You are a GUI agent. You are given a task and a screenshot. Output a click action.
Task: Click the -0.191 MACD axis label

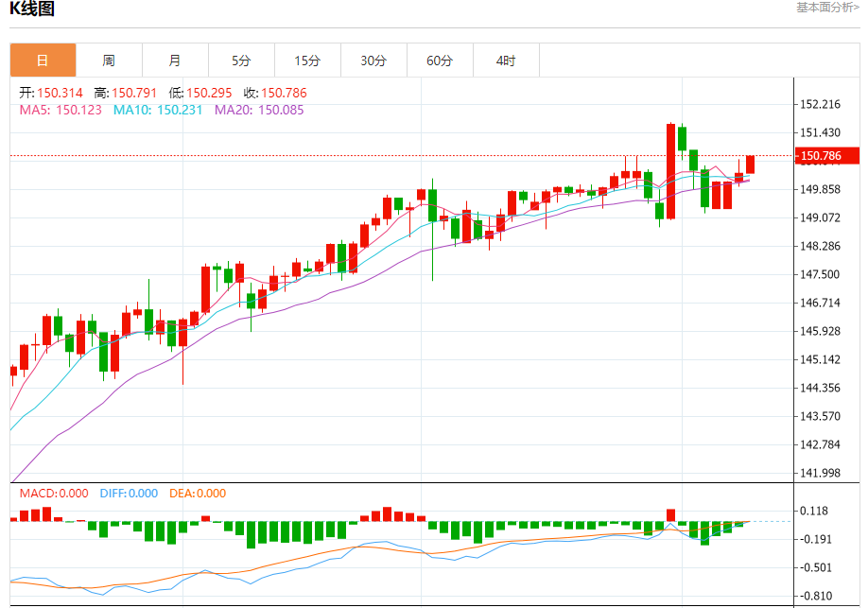point(816,539)
